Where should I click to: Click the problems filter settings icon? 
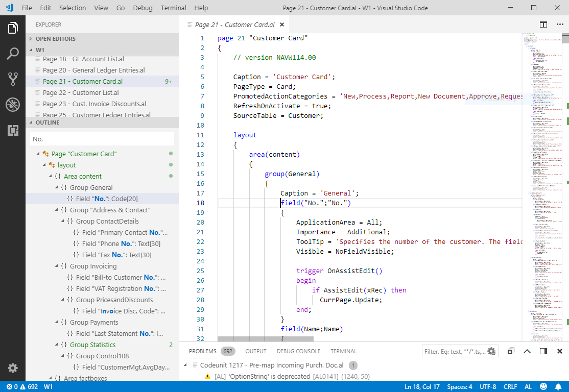pyautogui.click(x=491, y=351)
